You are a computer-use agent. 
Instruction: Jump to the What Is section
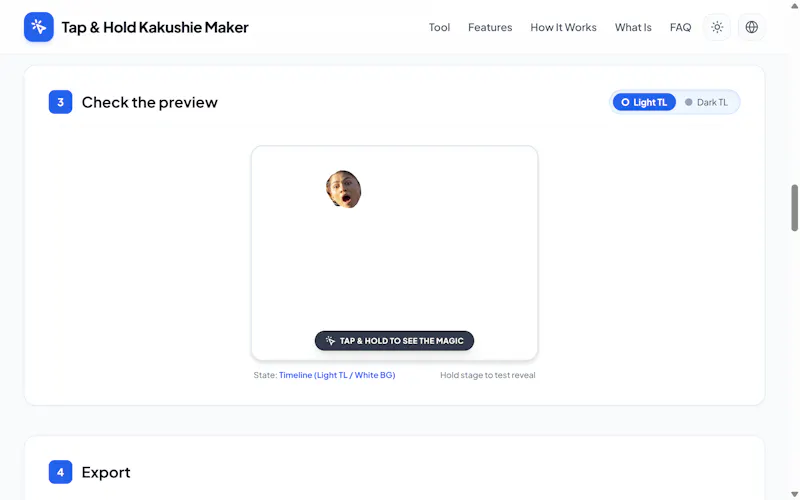tap(633, 28)
